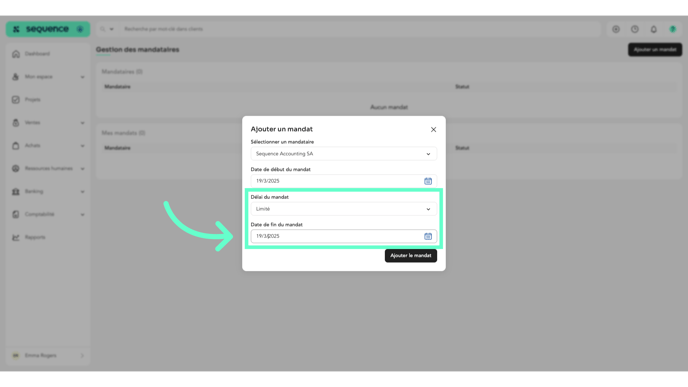This screenshot has width=688, height=387.
Task: Click the Dashboard home icon
Action: coord(16,54)
